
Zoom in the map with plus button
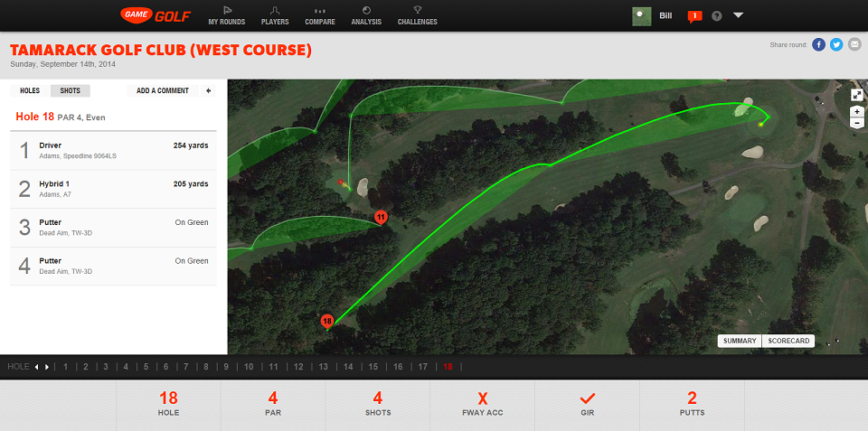pos(856,112)
